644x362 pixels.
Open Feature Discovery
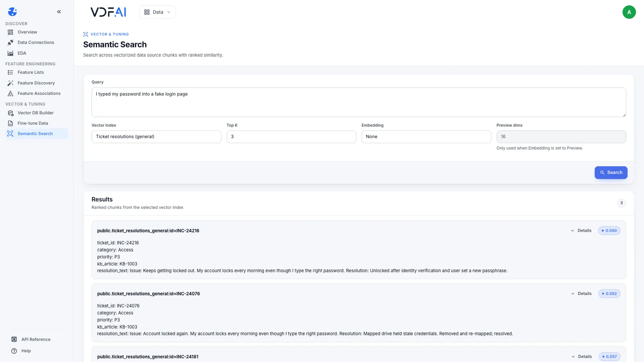coord(37,83)
